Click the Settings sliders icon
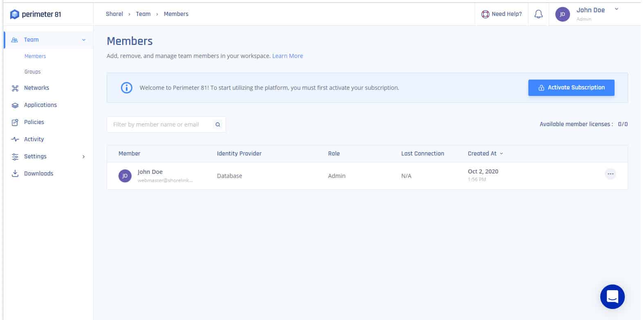 [x=15, y=157]
